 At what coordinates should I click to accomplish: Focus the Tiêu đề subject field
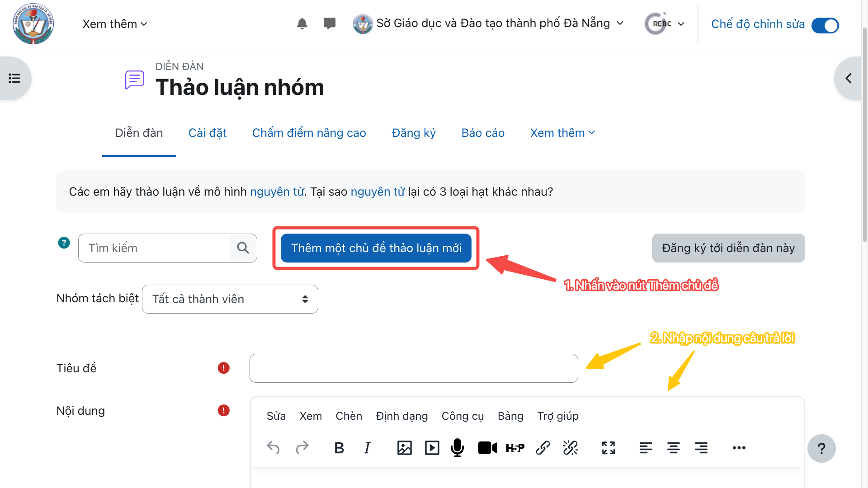[x=414, y=368]
